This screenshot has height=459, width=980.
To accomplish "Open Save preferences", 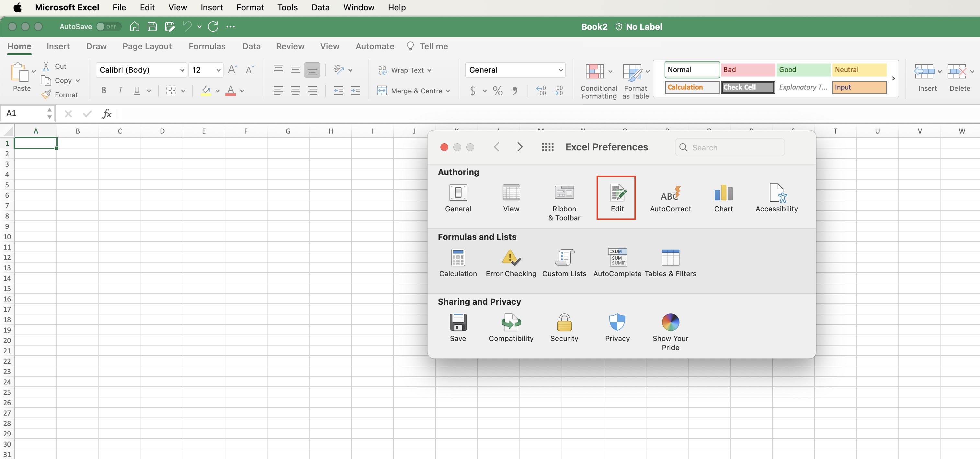I will (x=458, y=328).
